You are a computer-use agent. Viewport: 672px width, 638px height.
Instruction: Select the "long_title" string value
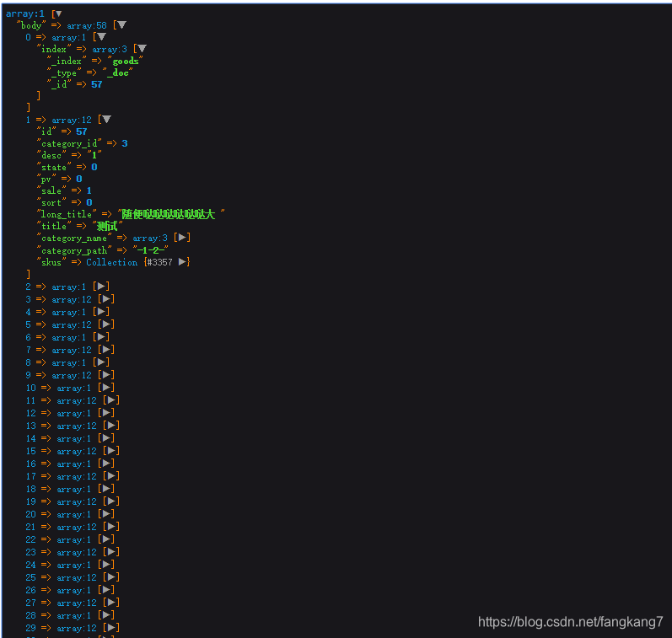click(171, 214)
